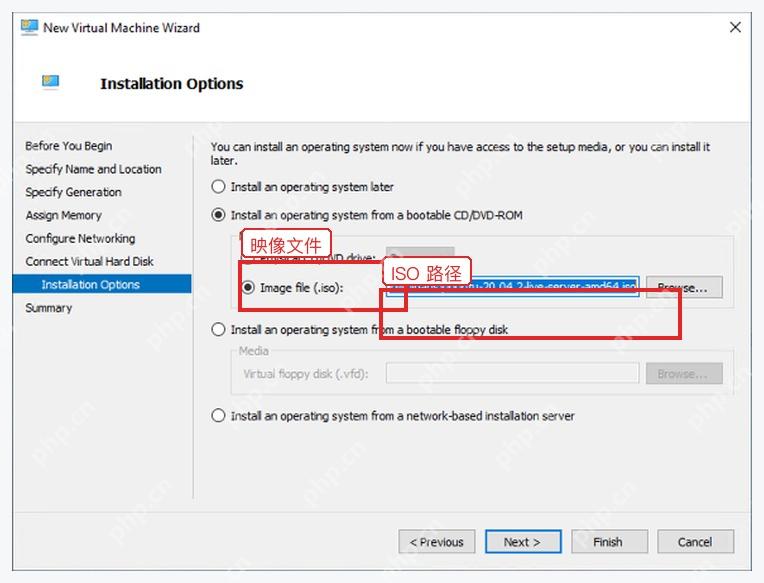Viewport: 764px width, 583px height.
Task: Click the ISO image path field
Action: click(513, 287)
